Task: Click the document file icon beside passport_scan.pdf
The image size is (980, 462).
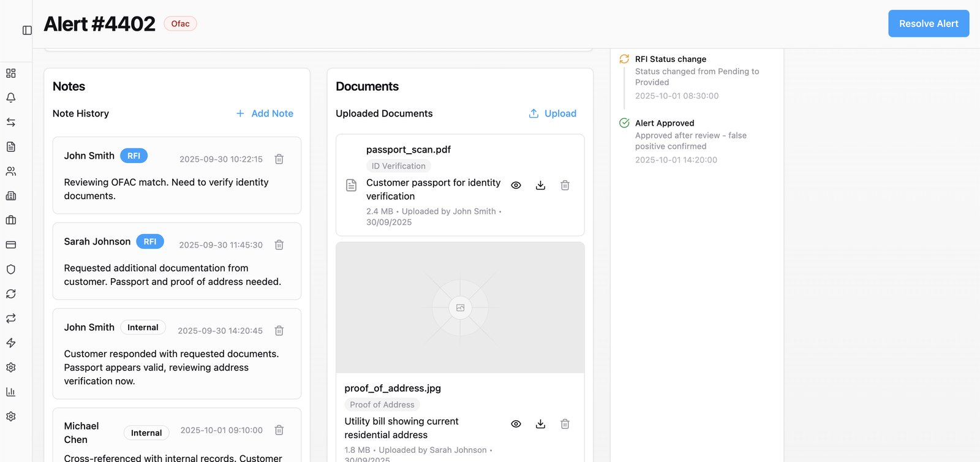Action: [x=351, y=185]
